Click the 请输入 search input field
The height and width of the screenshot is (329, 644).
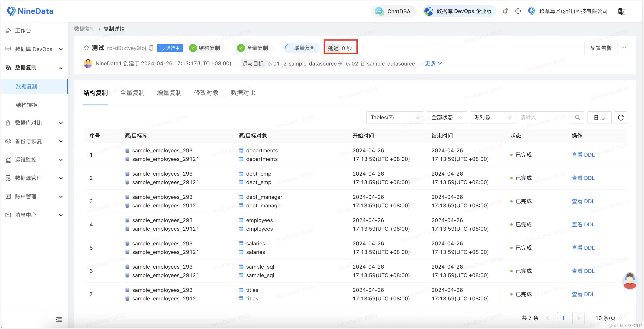pos(544,118)
